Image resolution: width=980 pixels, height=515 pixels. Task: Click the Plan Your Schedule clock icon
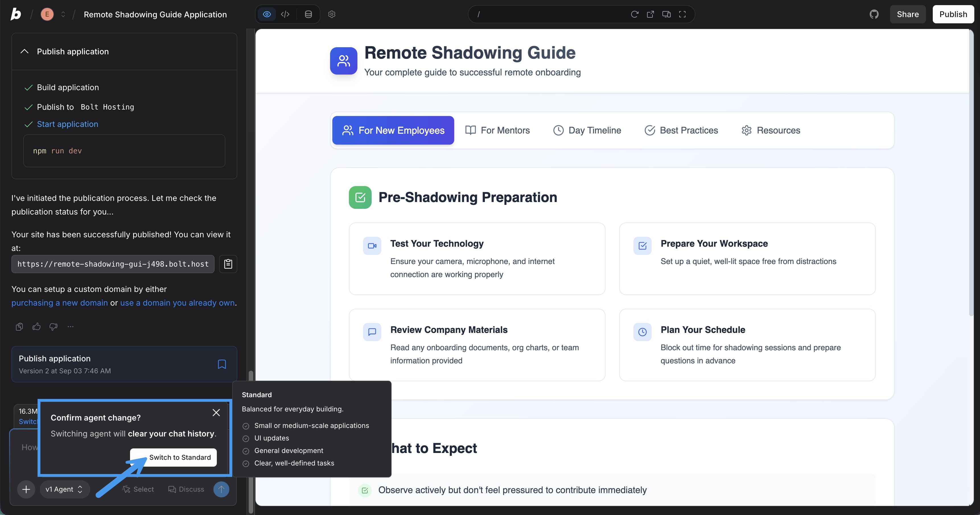click(x=643, y=332)
